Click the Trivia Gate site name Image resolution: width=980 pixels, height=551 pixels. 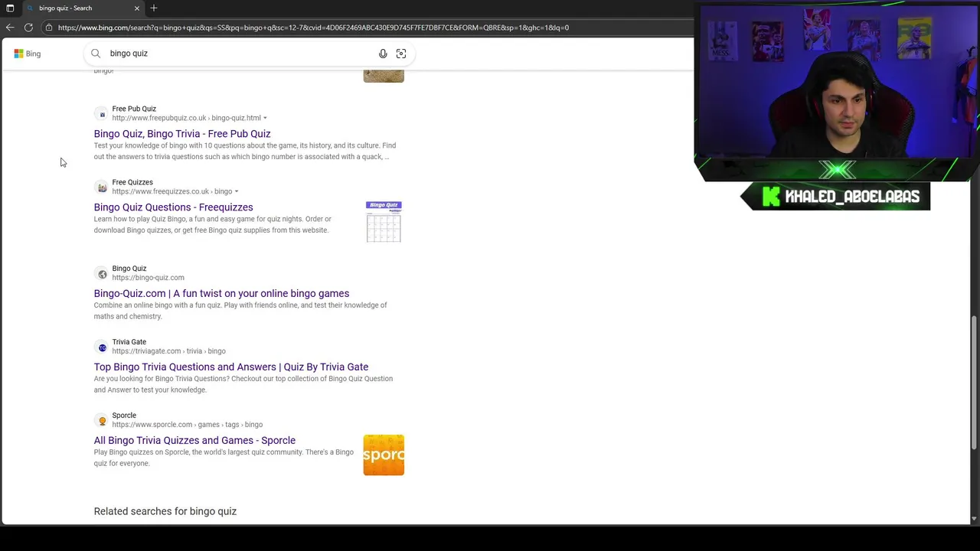129,342
